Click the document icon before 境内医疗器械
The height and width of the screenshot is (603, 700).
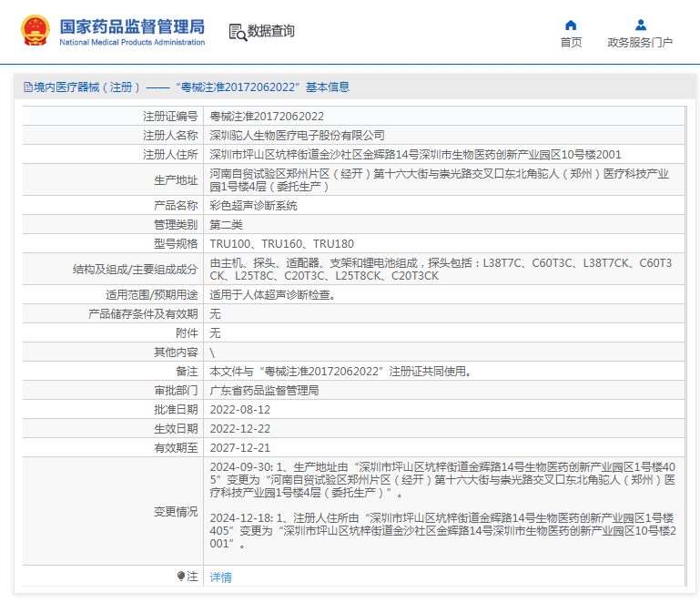click(x=28, y=87)
